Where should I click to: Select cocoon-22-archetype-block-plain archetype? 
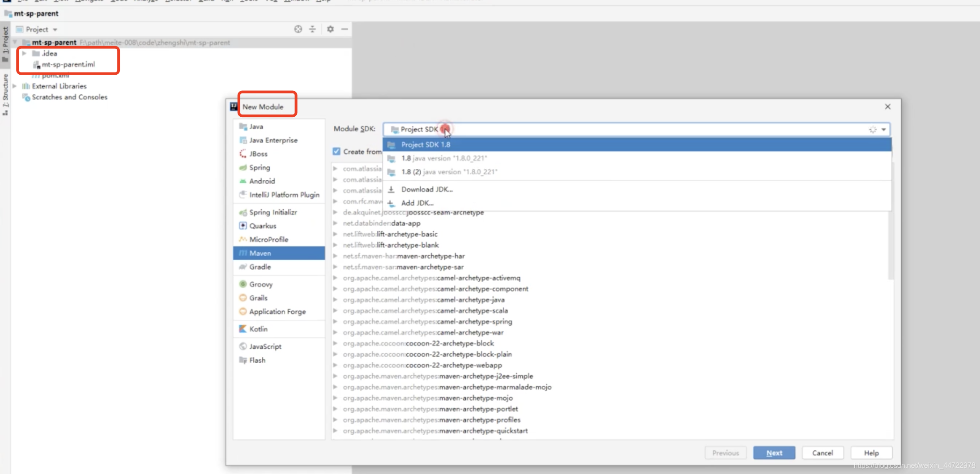427,355
